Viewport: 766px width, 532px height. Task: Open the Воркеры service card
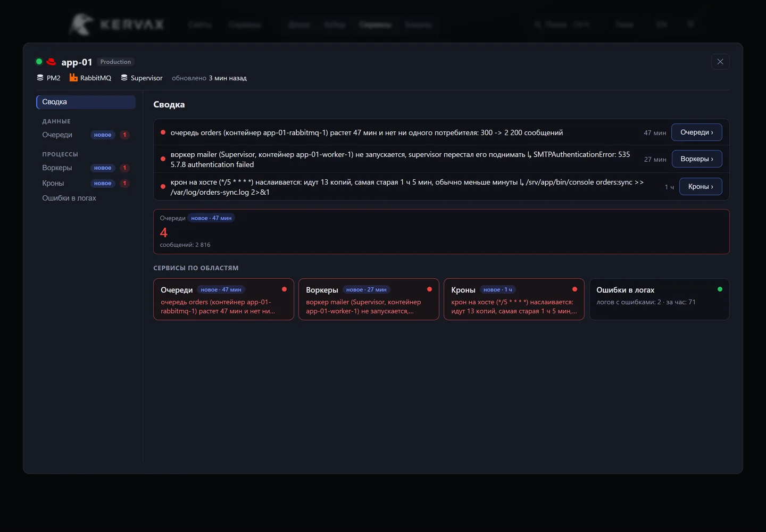(x=369, y=300)
